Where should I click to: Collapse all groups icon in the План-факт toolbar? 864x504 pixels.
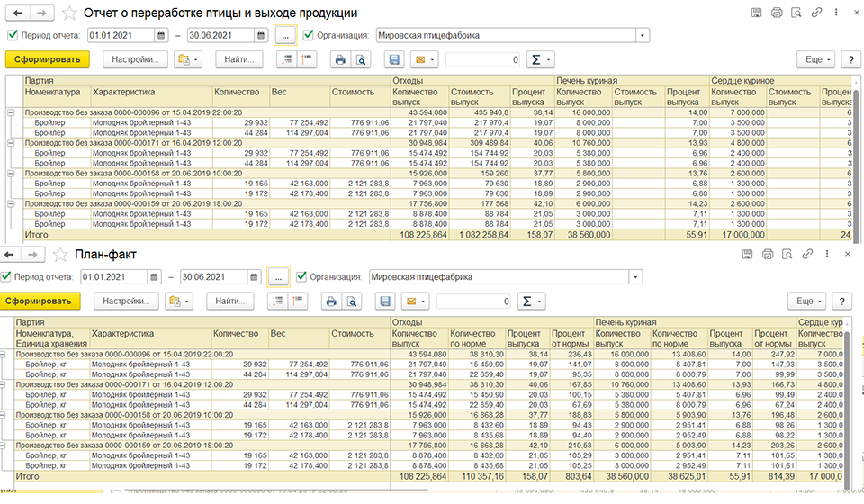pos(298,301)
